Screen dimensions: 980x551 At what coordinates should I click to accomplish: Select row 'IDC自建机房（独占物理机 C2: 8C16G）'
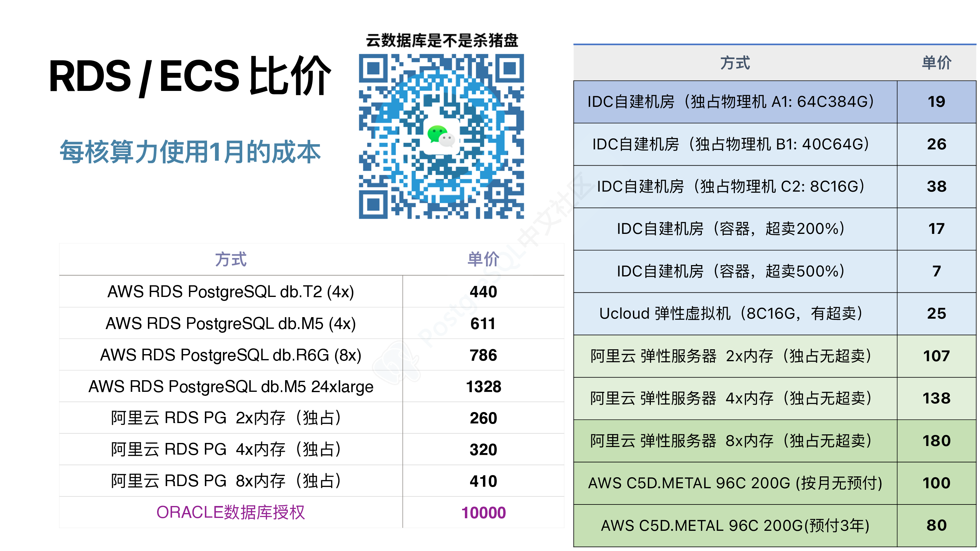click(x=775, y=186)
